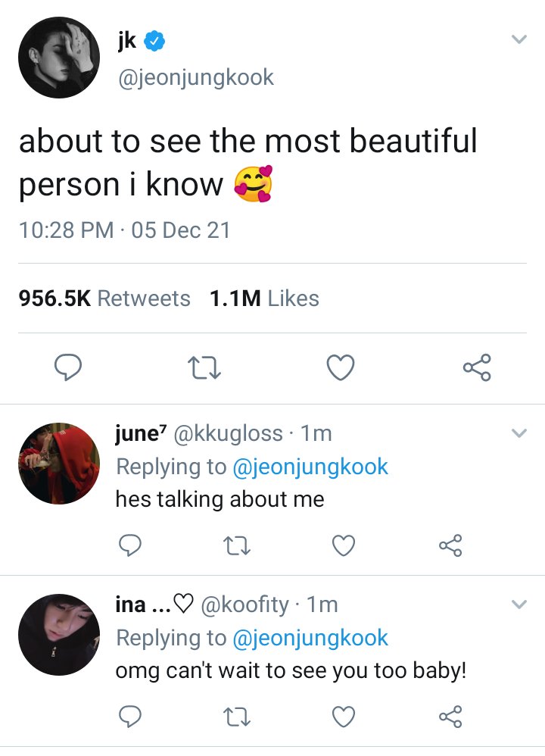545x756 pixels.
Task: Open june's red hoodie avatar
Action: click(x=59, y=464)
